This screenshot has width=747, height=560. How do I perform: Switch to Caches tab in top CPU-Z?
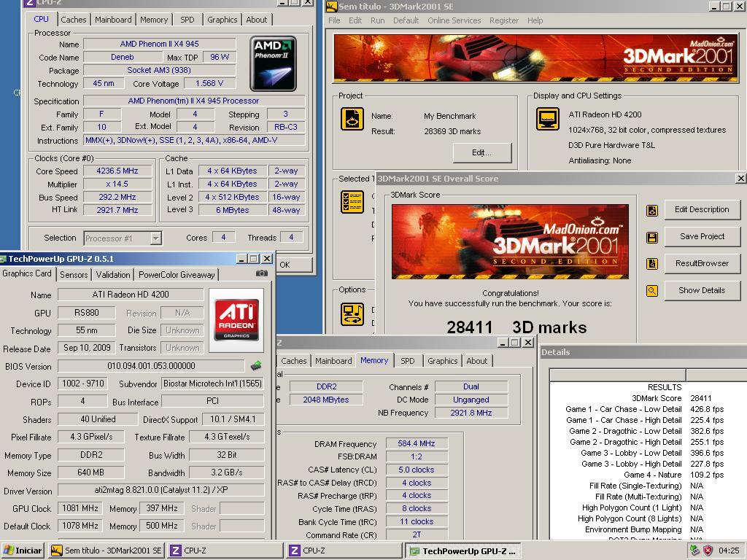click(x=74, y=20)
